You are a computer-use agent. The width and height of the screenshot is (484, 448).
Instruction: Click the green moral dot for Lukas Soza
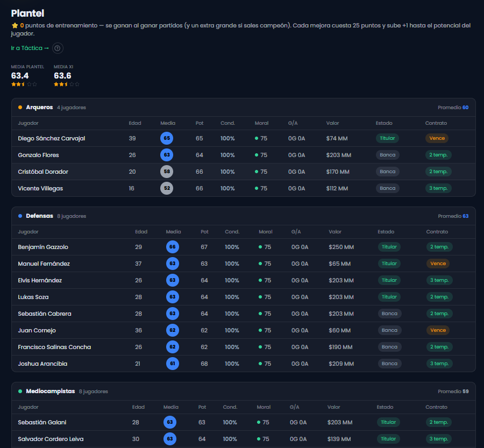click(260, 297)
